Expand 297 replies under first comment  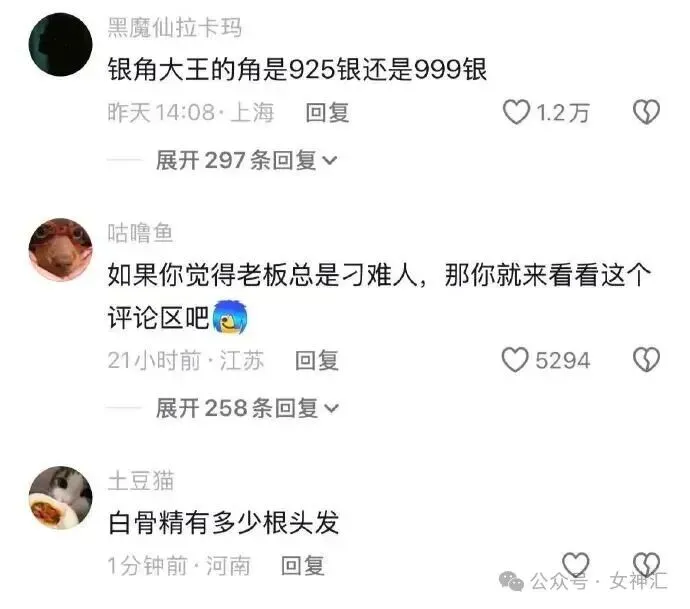click(246, 160)
